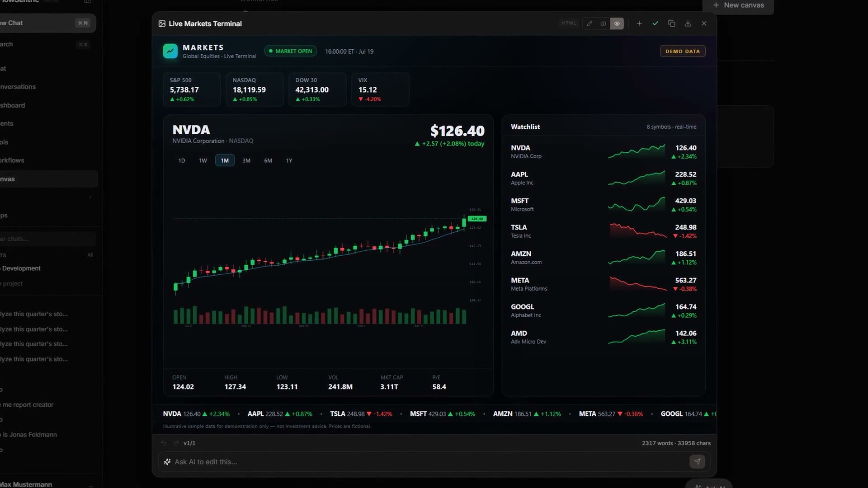The height and width of the screenshot is (488, 868).
Task: Open the VIX index card
Action: click(x=380, y=89)
